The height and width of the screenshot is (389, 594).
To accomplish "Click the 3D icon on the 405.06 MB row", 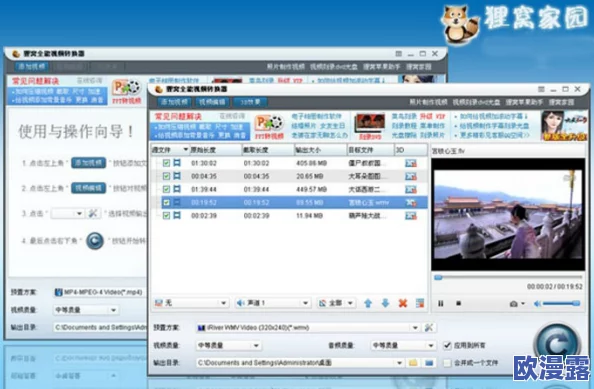I will (x=411, y=163).
